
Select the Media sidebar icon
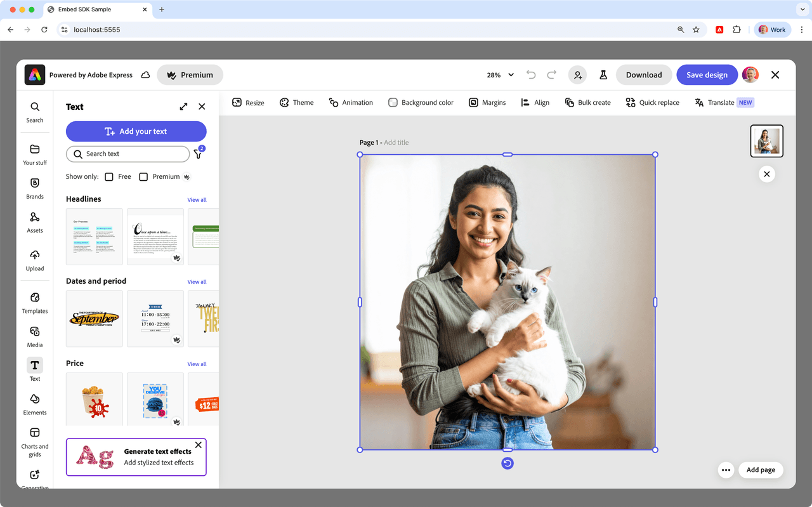pyautogui.click(x=35, y=336)
